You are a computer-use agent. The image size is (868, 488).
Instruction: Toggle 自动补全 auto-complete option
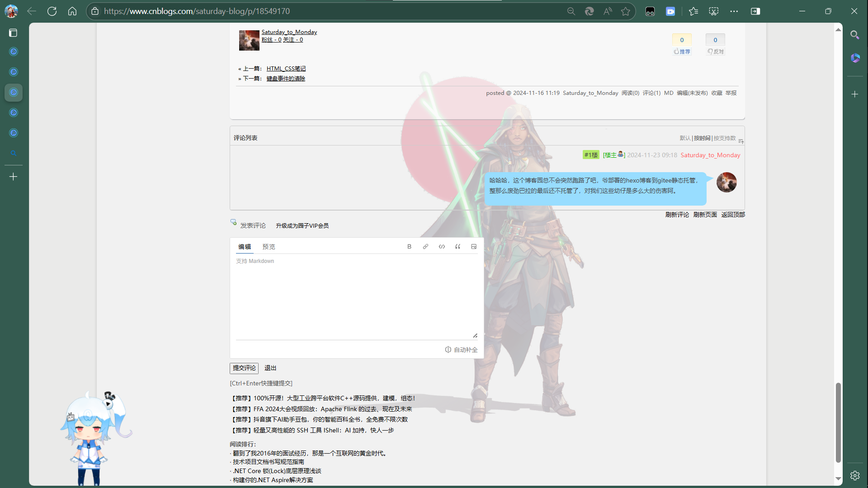(x=461, y=350)
